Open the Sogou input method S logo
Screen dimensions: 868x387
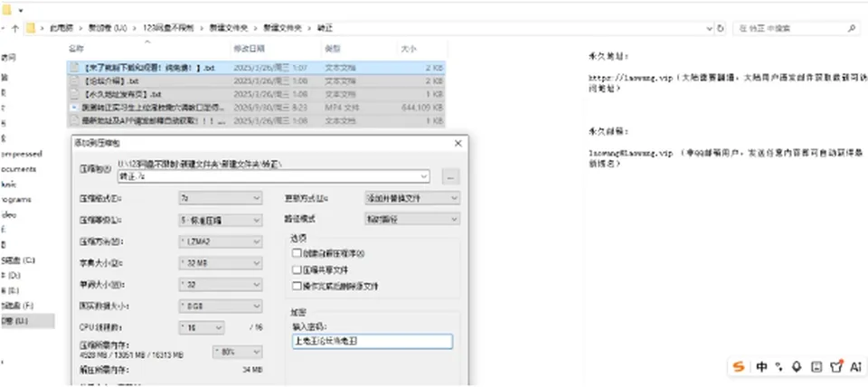(739, 366)
